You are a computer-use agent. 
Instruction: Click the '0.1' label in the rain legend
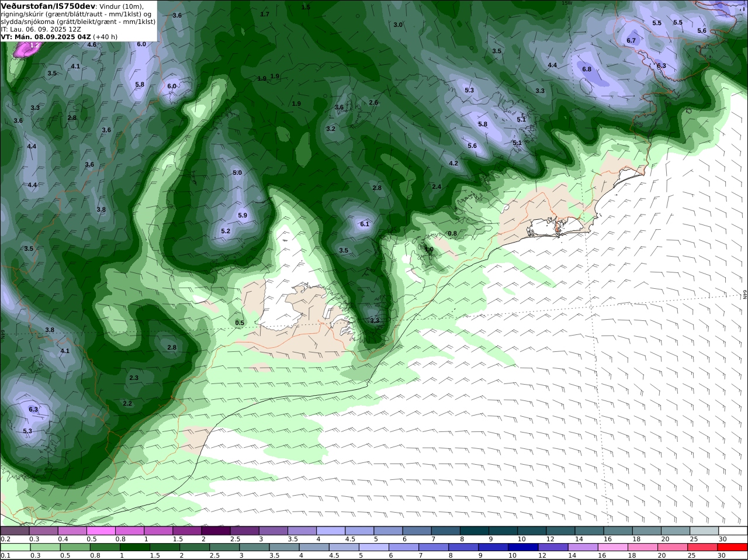5,555
